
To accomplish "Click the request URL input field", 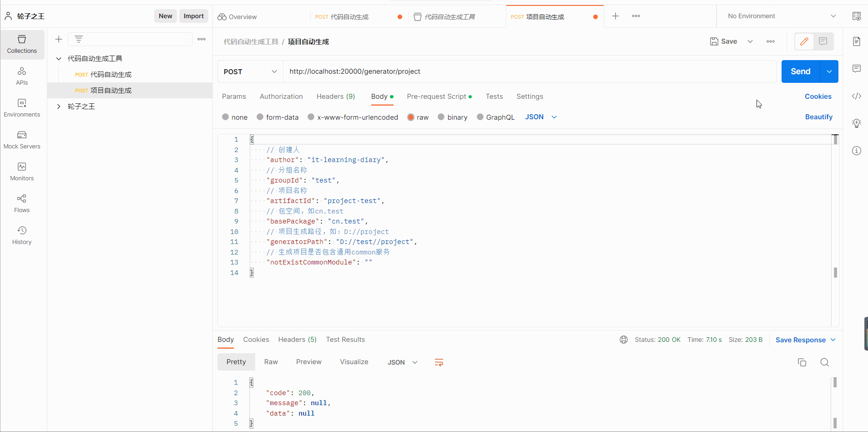I will [530, 71].
